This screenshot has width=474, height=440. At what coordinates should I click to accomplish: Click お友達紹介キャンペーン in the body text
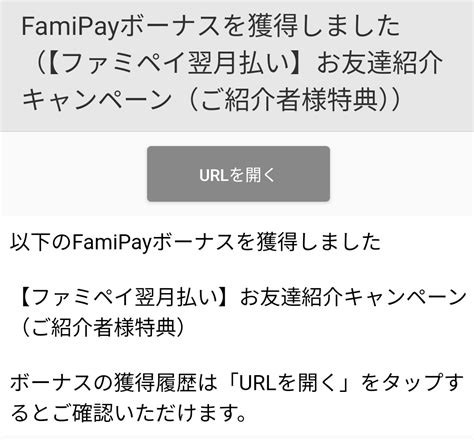(x=353, y=297)
